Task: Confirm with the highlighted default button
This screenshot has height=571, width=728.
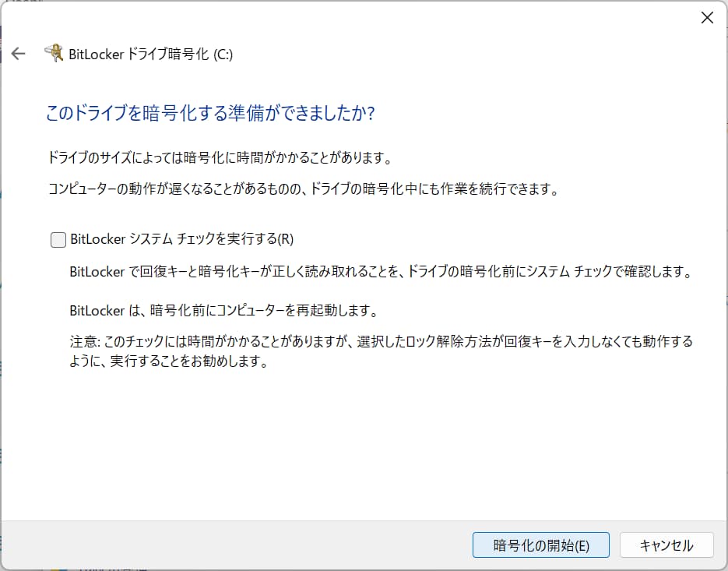Action: point(540,545)
